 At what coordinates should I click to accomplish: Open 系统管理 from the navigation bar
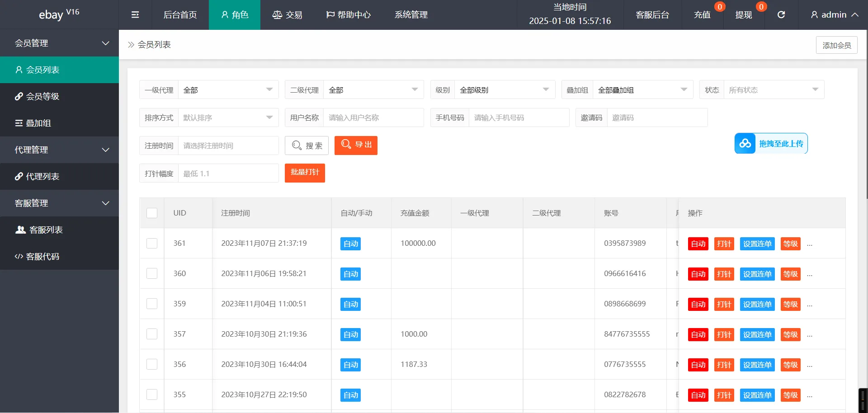point(410,14)
